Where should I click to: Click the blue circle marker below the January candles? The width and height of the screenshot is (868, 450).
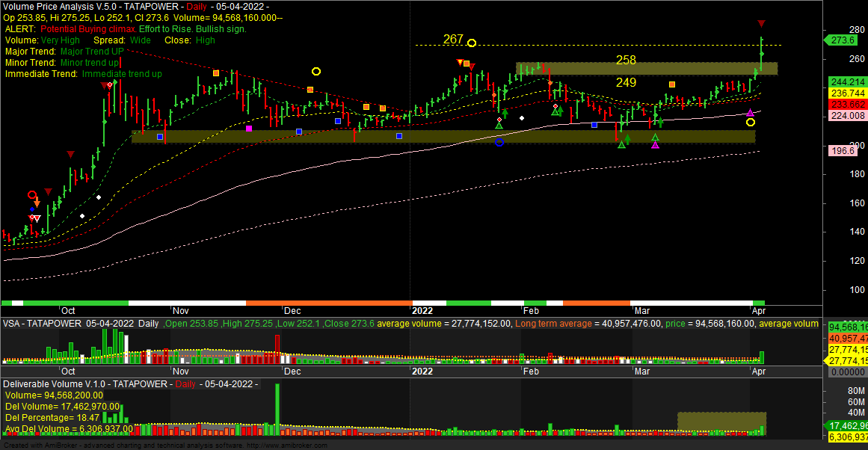pyautogui.click(x=499, y=142)
